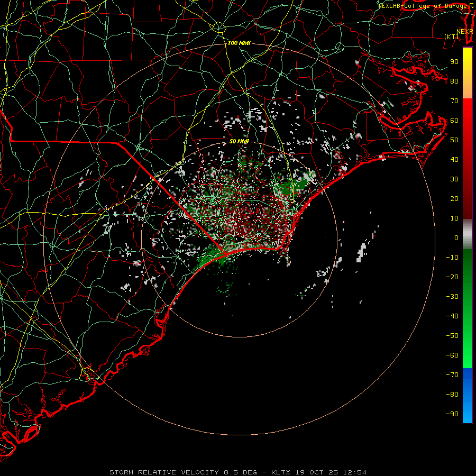Click the 80 knot scale label
This screenshot has width=476, height=476.
click(454, 81)
